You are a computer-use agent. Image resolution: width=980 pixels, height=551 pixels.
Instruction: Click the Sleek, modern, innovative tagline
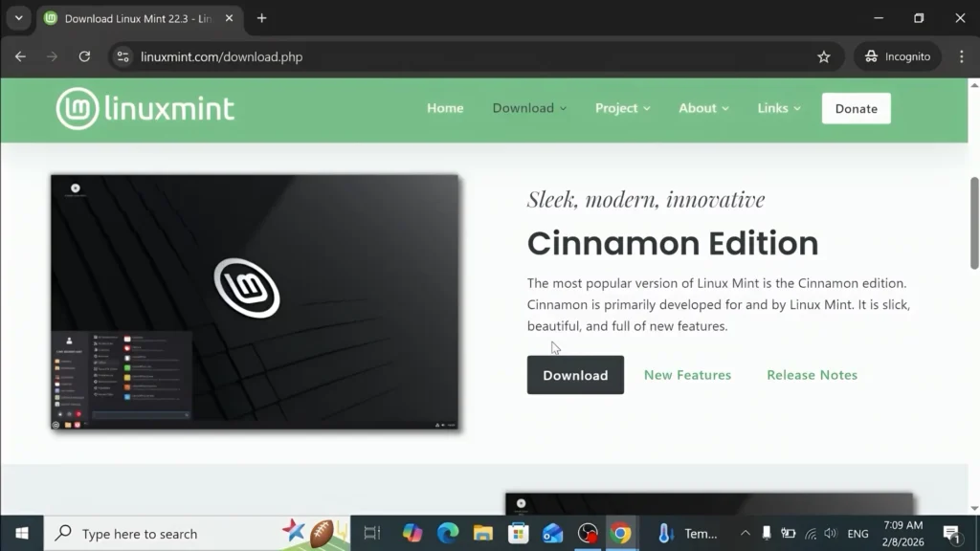tap(646, 199)
